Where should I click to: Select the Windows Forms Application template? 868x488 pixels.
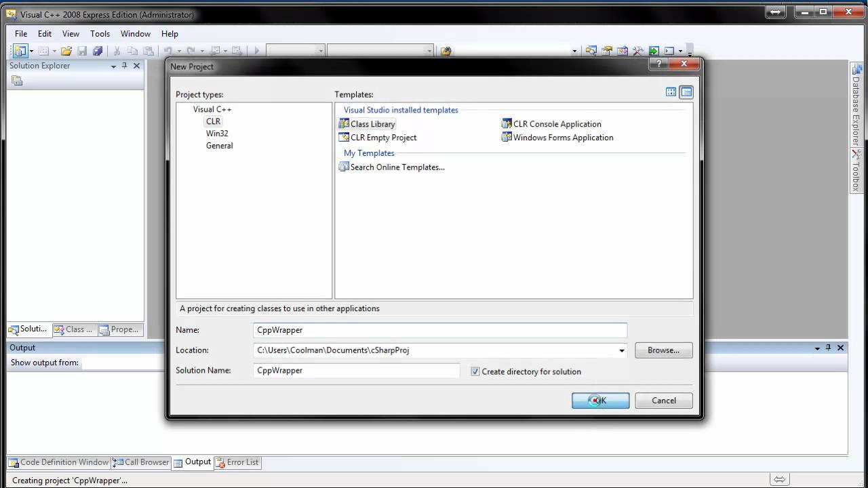click(x=557, y=138)
